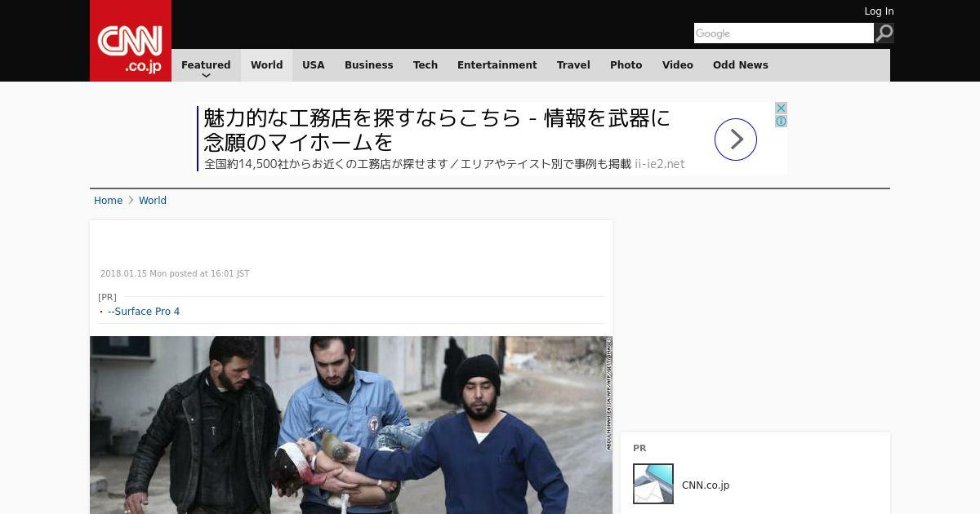Image resolution: width=980 pixels, height=514 pixels.
Task: Open the USA section
Action: [x=314, y=65]
